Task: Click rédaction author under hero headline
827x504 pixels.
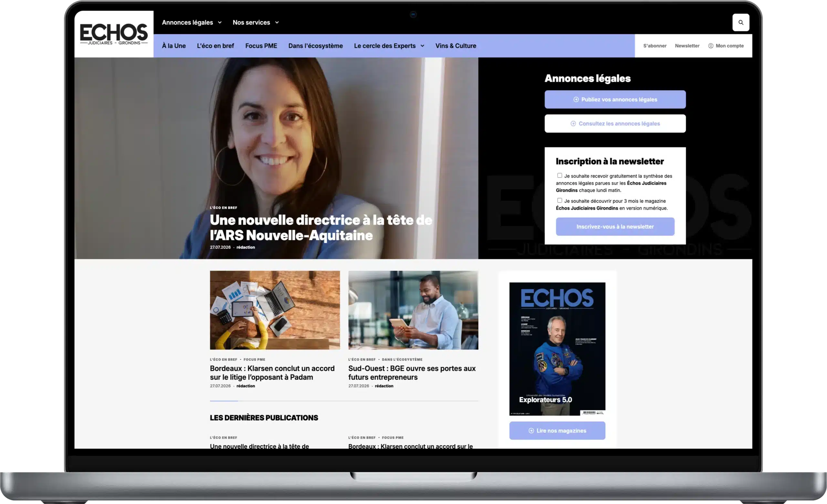Action: 246,247
